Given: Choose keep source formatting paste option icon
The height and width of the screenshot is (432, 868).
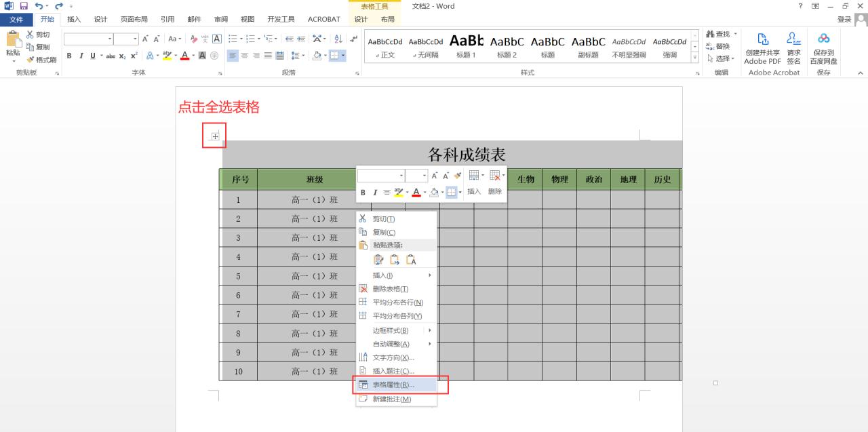Looking at the screenshot, I should [378, 260].
